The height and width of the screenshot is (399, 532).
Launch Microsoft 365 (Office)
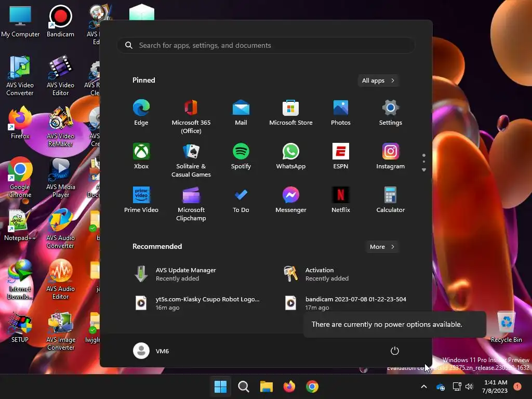191,116
